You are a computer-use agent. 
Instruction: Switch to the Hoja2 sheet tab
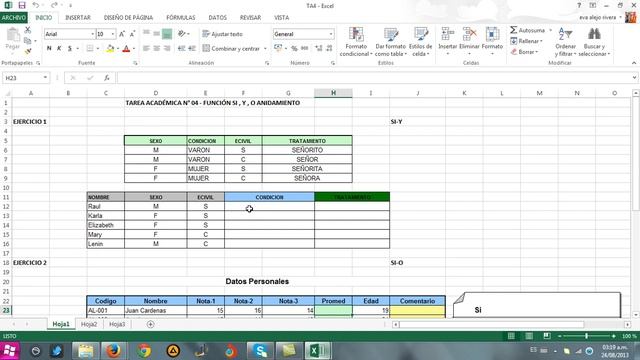pos(89,324)
